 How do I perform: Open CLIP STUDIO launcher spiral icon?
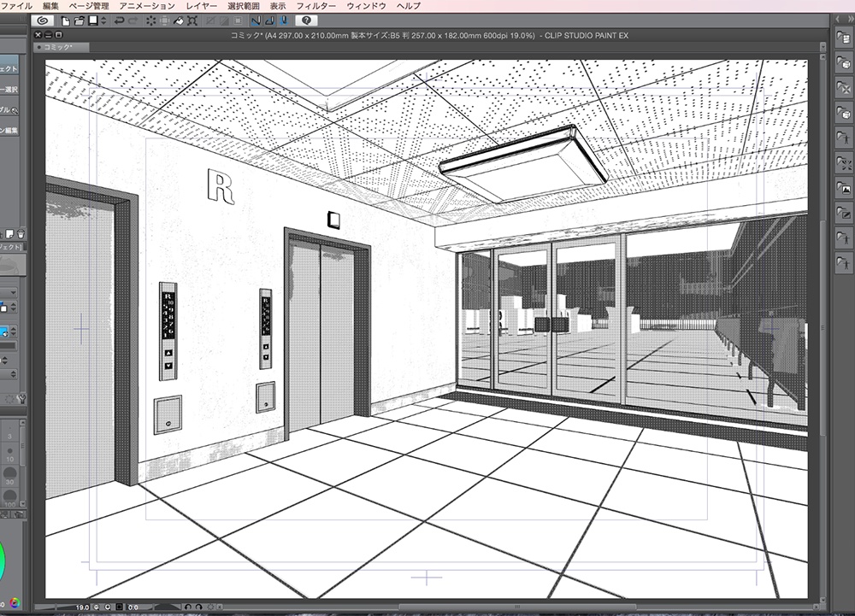[42, 21]
